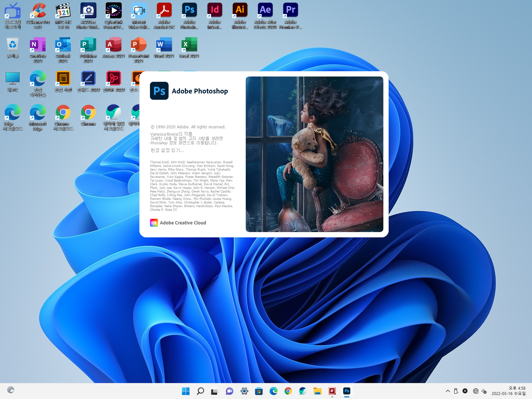Select the 네이버 웨일 시크릿모드 desktop icon
The height and width of the screenshot is (399, 532).
click(114, 118)
